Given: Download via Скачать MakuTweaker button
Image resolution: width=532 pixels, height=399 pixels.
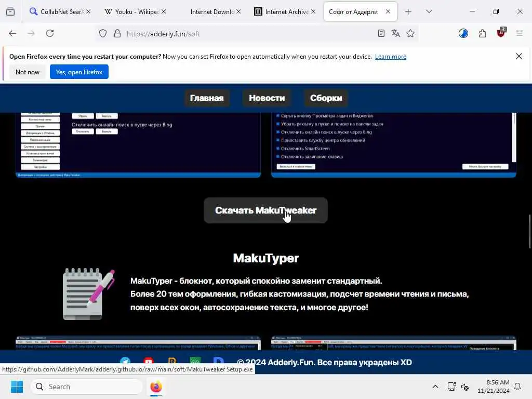Looking at the screenshot, I should [265, 210].
